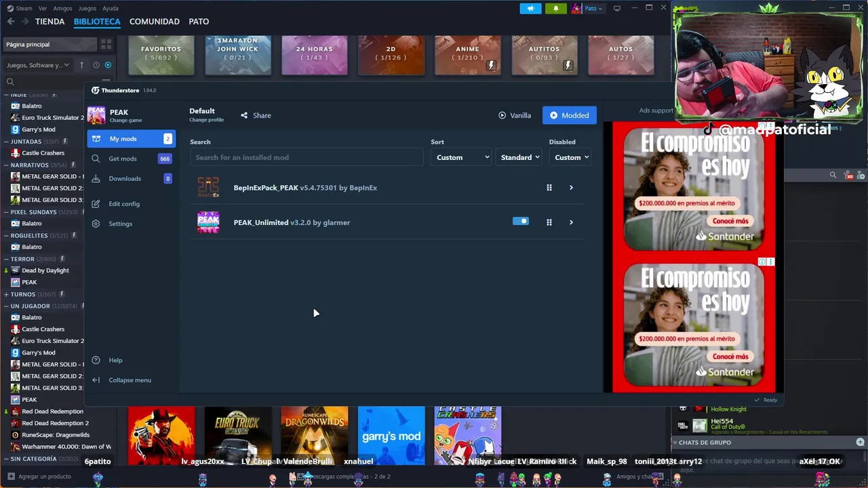Open the Amigos menu in Steam
868x488 pixels.
pyautogui.click(x=62, y=8)
